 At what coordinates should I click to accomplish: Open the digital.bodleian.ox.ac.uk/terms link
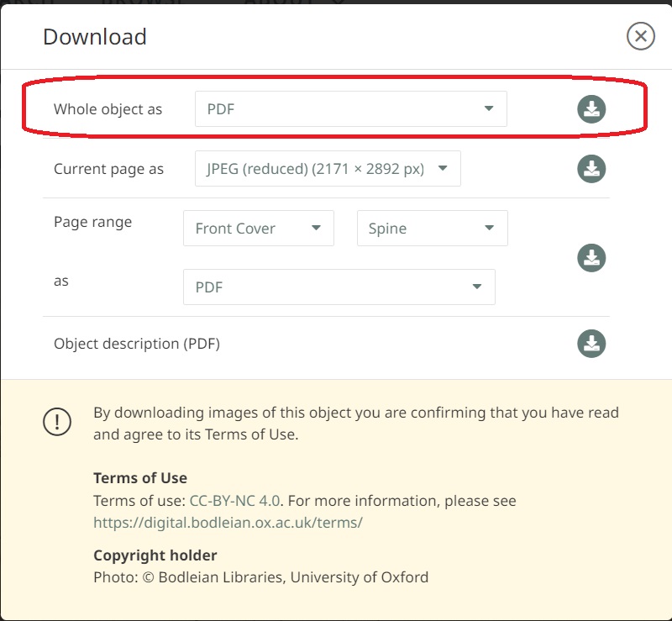coord(228,523)
